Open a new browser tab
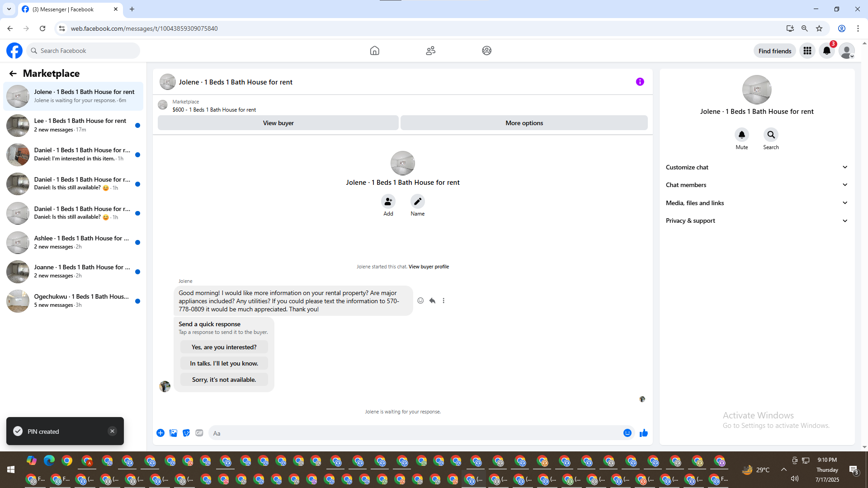The image size is (868, 488). click(132, 9)
